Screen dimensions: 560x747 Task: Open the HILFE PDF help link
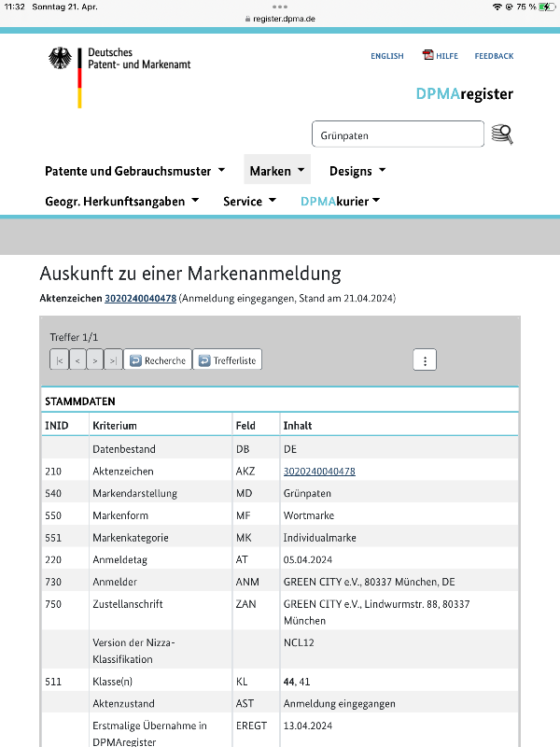[440, 55]
